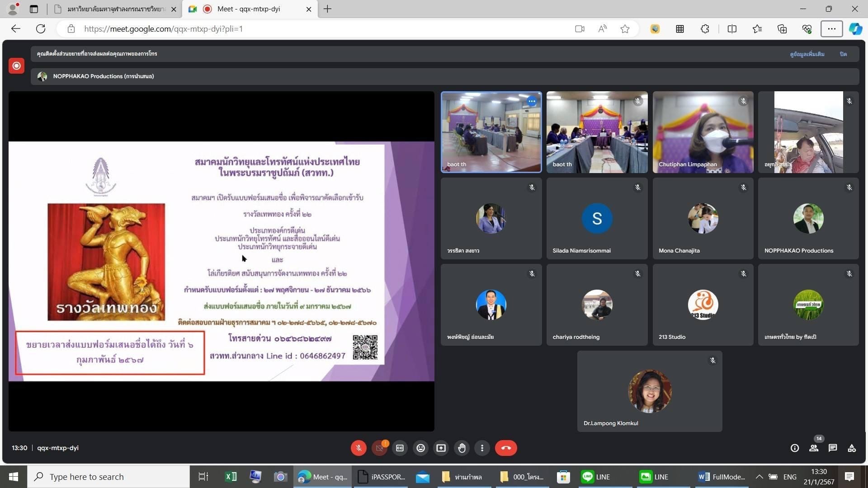Open the browser profile icon
This screenshot has width=868, height=488.
tap(14, 9)
